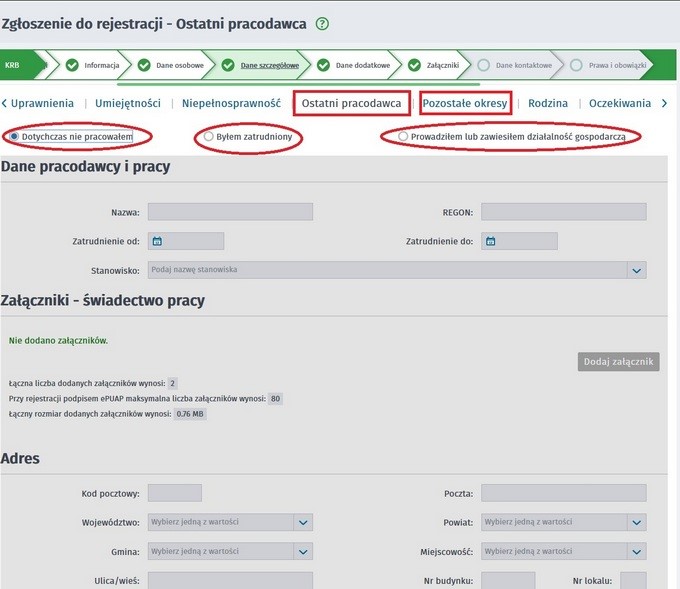Viewport: 680px width, 589px height.
Task: Click the Poczta input field
Action: (563, 493)
